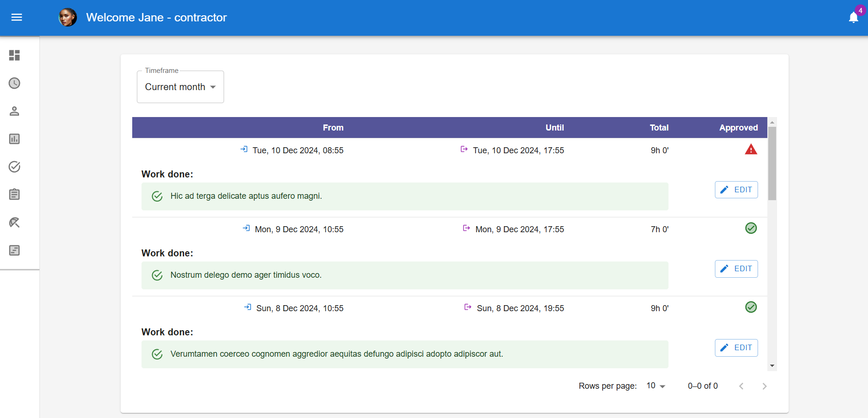Click the red warning icon for 10 Dec
This screenshot has height=418, width=868.
[x=751, y=150]
